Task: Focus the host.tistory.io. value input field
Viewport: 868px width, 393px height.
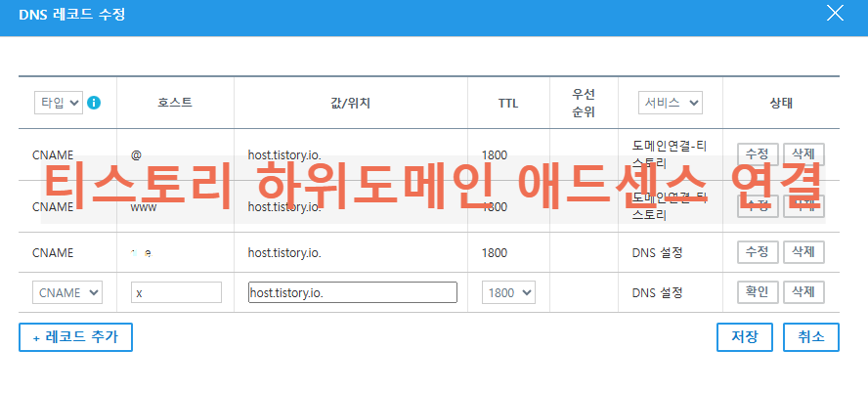Action: coord(353,292)
